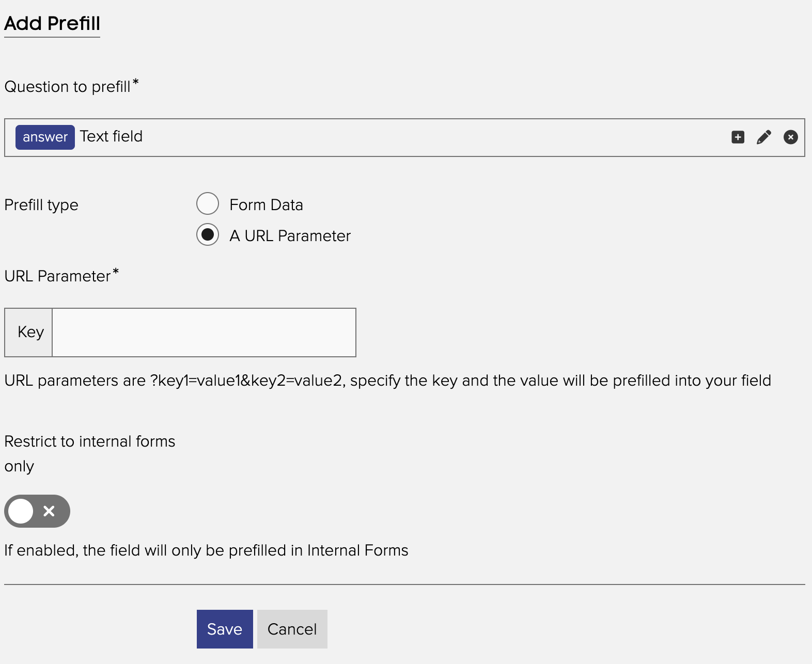Save the new prefill configuration
This screenshot has height=664, width=812.
tap(224, 629)
